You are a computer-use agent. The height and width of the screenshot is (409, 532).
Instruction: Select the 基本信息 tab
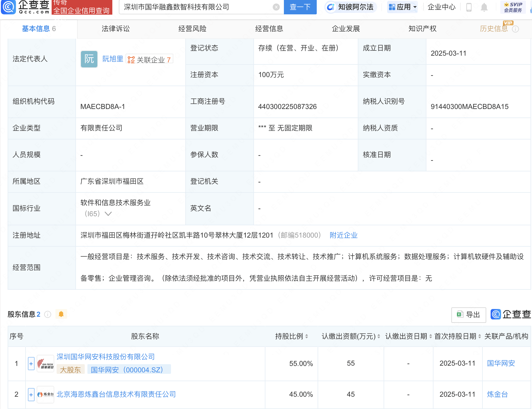39,29
